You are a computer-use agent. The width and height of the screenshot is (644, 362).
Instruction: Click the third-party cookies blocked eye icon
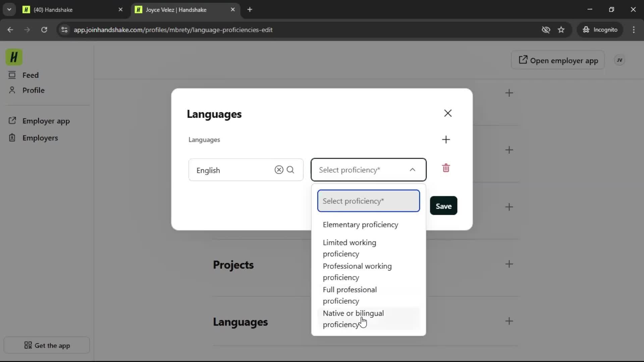pyautogui.click(x=546, y=30)
